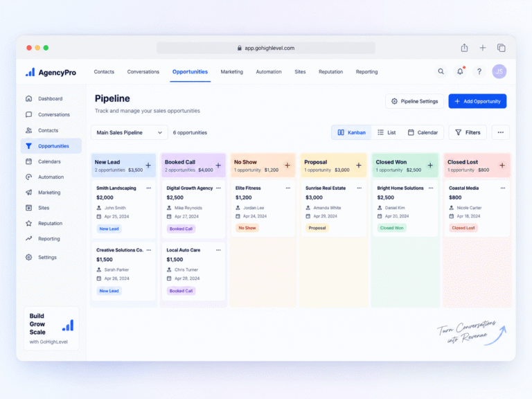Click the Booked Call tag on Local Auto Care
This screenshot has width=532, height=399.
click(181, 291)
